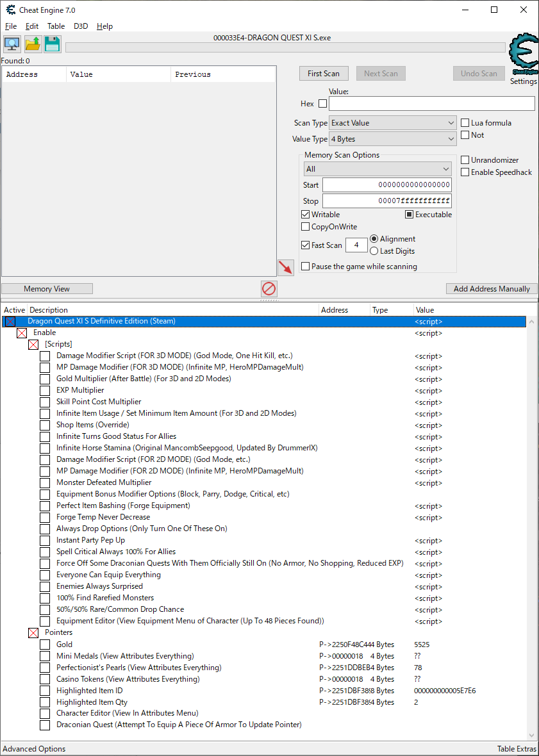Cancel scanning with the red prohibition icon

(269, 288)
